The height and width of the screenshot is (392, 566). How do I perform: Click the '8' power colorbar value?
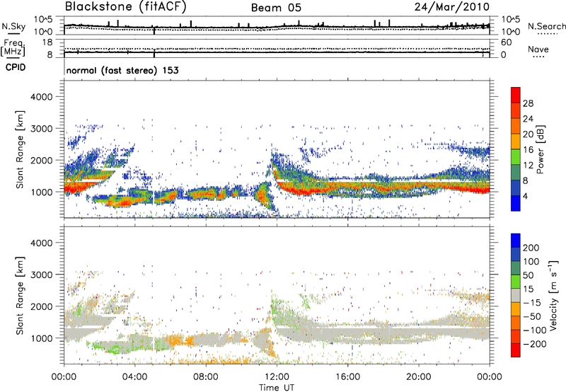pyautogui.click(x=525, y=181)
